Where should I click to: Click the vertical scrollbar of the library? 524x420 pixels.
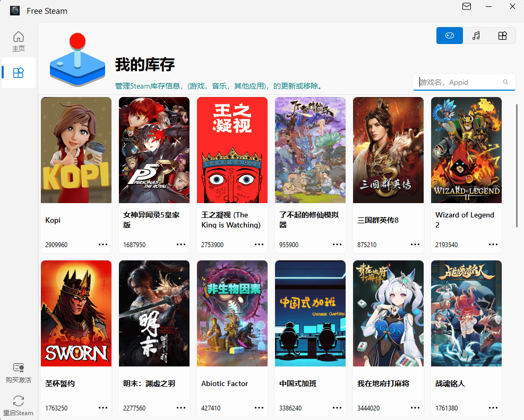(x=517, y=165)
